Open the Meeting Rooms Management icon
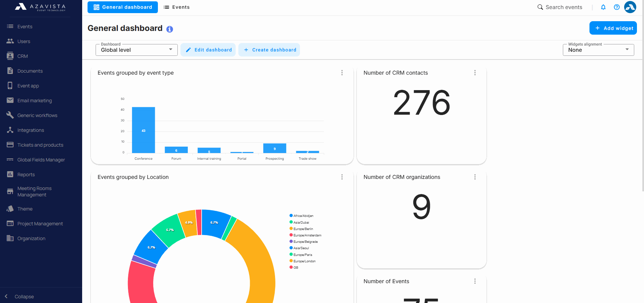Screen dimensions: 644x303 (x=10, y=191)
